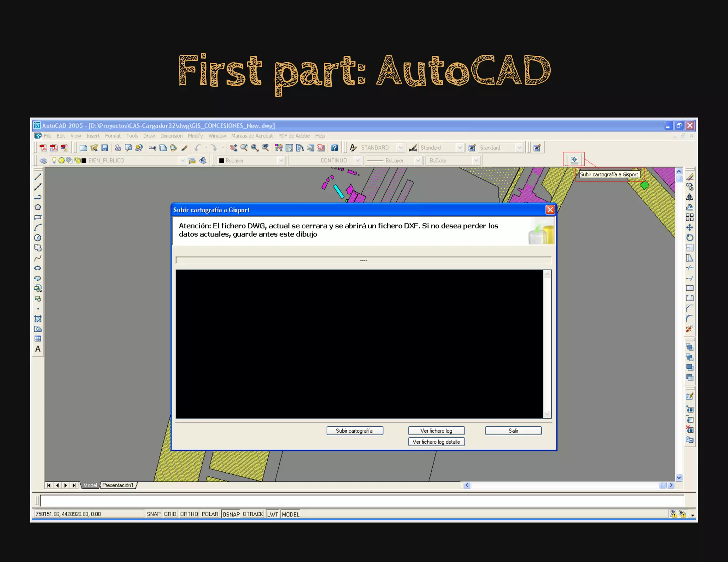Open the Draw menu
This screenshot has height=562, width=728.
[x=149, y=136]
